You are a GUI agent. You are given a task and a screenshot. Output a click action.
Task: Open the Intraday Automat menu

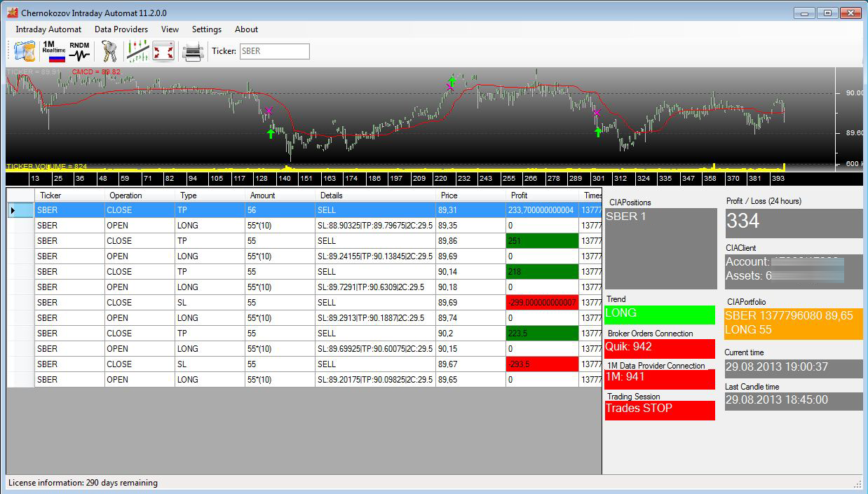(48, 29)
